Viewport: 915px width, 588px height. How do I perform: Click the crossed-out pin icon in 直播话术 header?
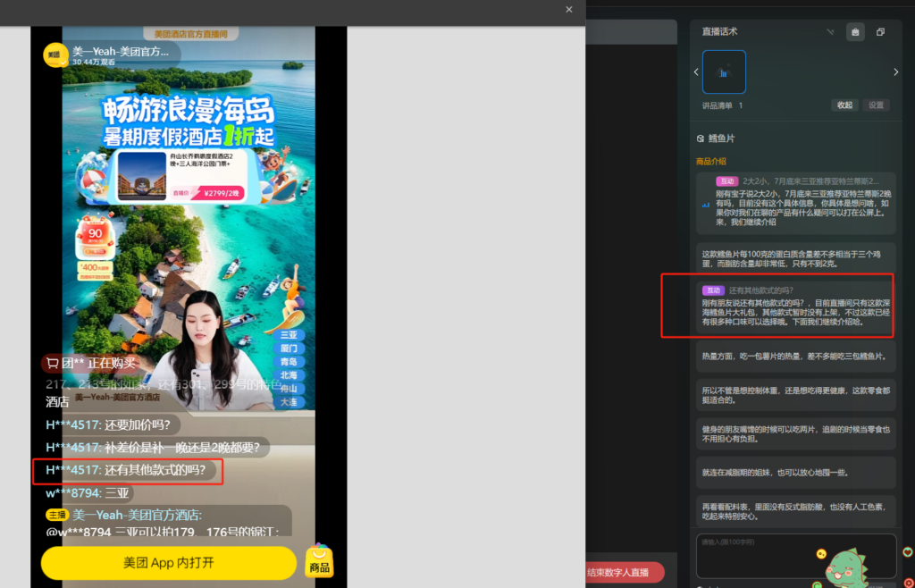830,32
